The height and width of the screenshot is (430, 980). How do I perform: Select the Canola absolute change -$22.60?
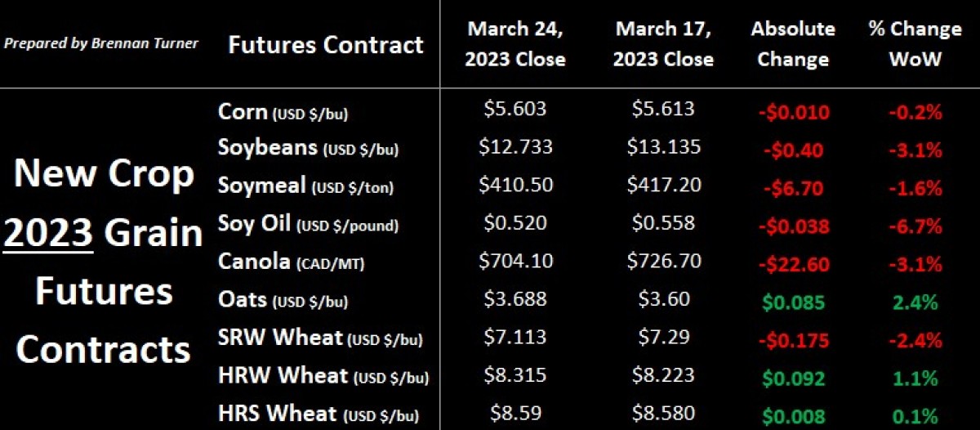point(792,263)
